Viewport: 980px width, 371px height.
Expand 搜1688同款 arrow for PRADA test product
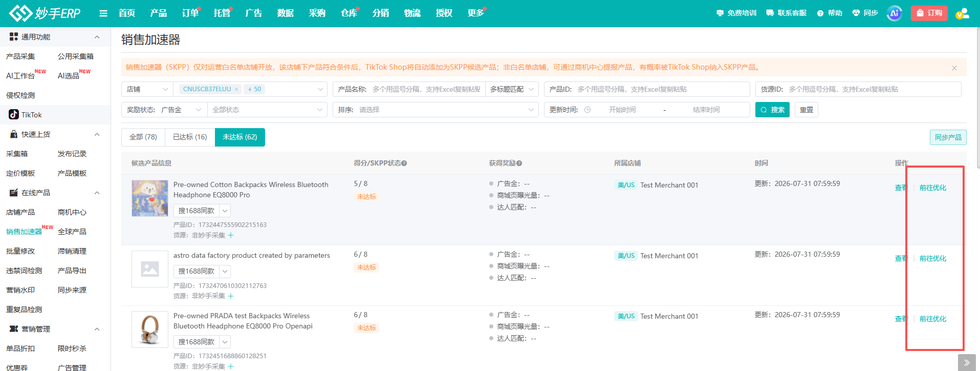click(x=225, y=342)
